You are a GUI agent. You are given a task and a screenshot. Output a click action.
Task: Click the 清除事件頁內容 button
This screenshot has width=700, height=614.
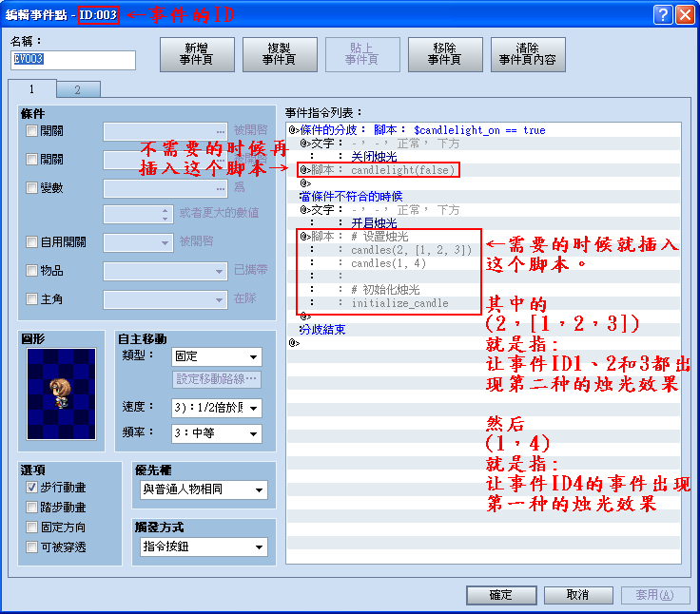click(x=528, y=54)
